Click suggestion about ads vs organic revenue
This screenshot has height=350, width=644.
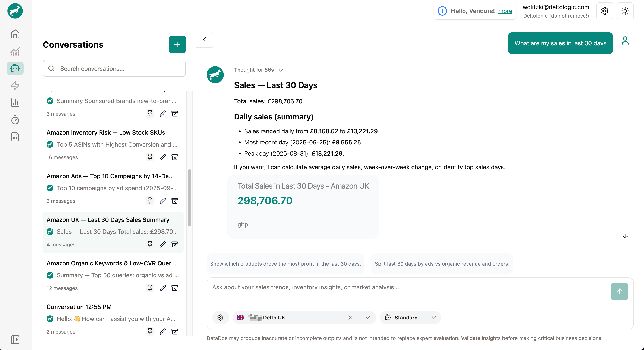pyautogui.click(x=442, y=264)
